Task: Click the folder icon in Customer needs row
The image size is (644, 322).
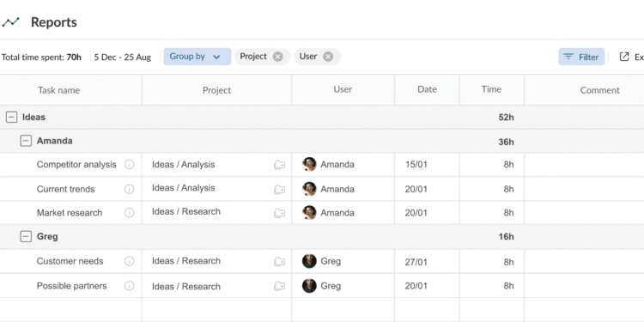Action: point(280,262)
